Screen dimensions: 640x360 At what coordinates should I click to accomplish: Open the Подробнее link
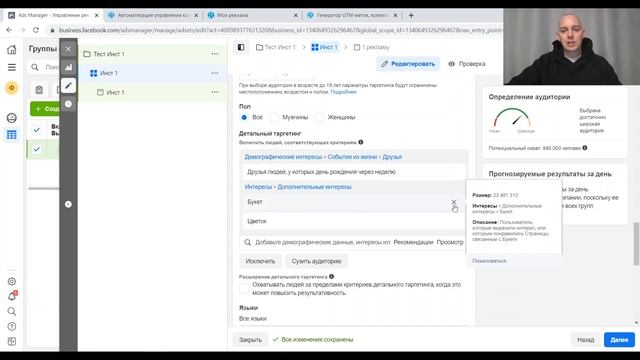pyautogui.click(x=343, y=92)
